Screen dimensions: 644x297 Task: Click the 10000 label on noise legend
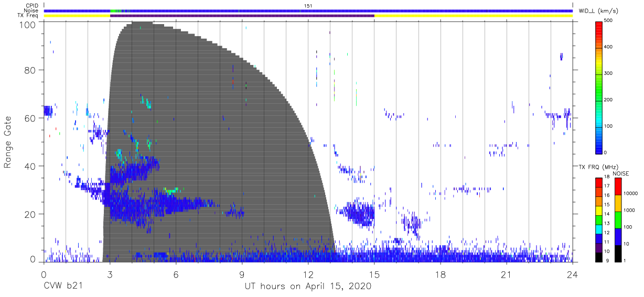coord(630,193)
